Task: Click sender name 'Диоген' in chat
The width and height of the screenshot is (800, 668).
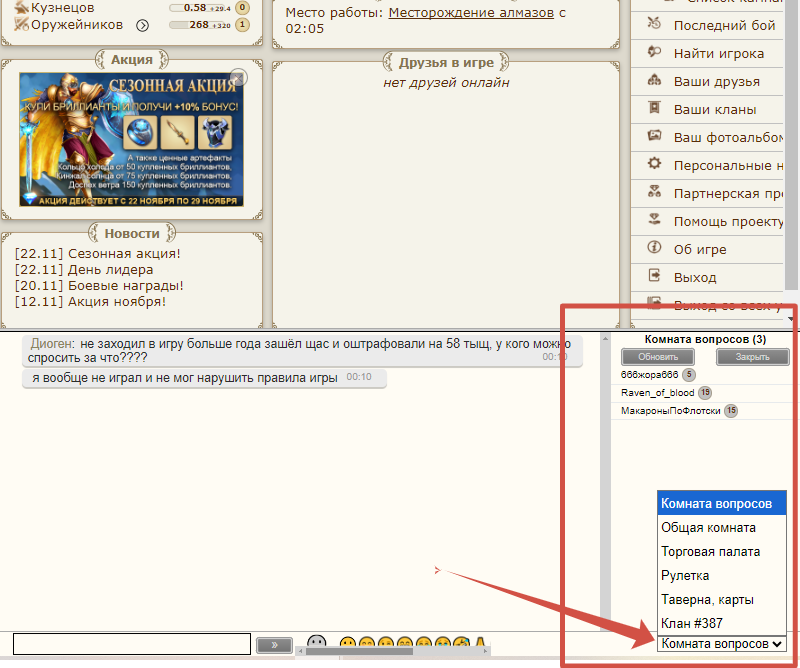Action: click(52, 343)
